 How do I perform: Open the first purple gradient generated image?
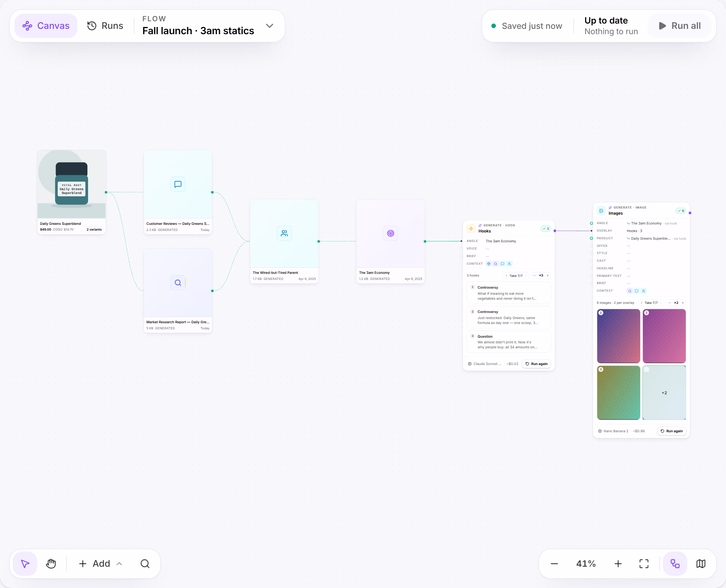coord(619,336)
